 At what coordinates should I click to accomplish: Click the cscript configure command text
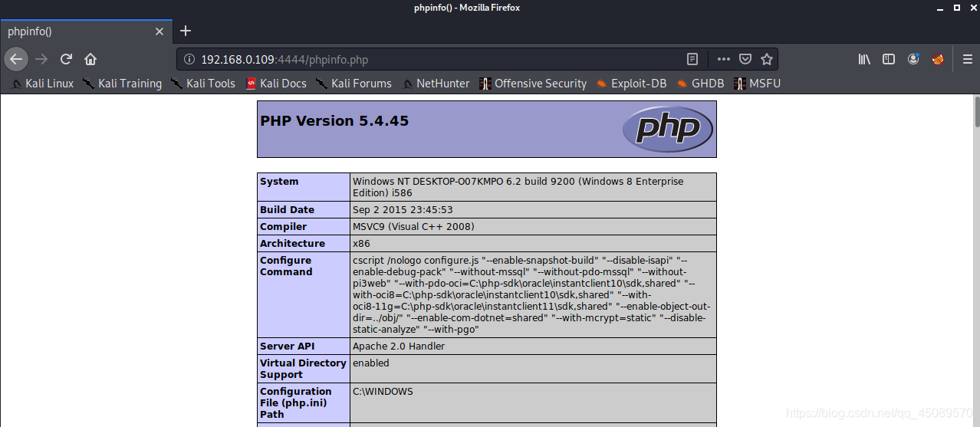click(531, 295)
